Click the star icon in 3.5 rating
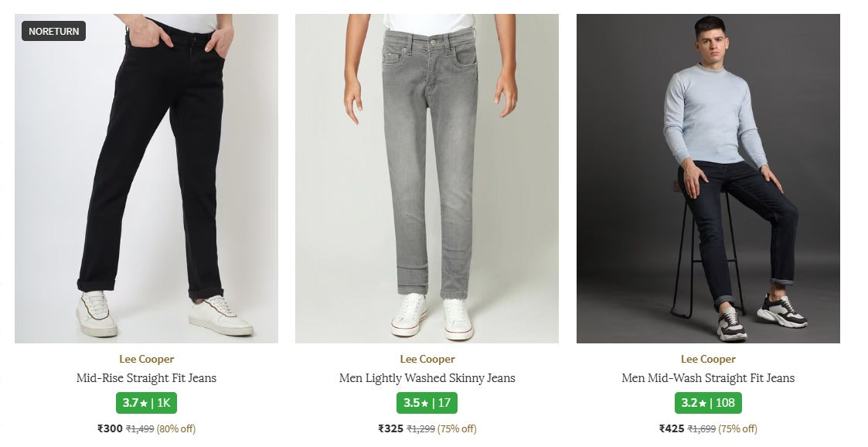The height and width of the screenshot is (447, 868). point(424,403)
